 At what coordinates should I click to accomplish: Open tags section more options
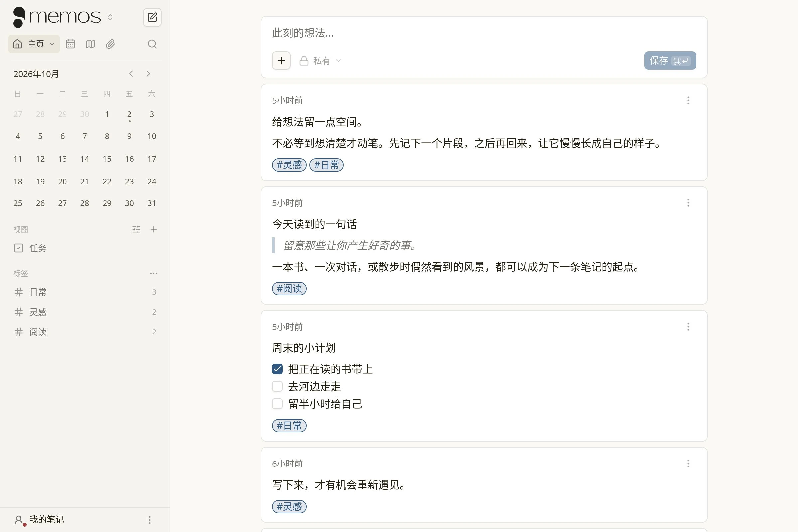pyautogui.click(x=153, y=273)
